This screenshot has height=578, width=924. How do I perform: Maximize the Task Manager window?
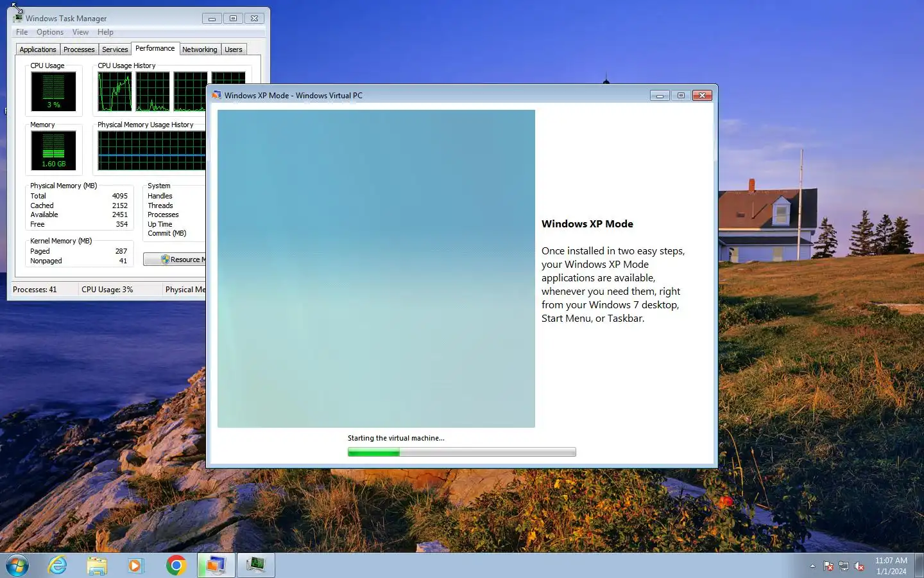point(234,19)
